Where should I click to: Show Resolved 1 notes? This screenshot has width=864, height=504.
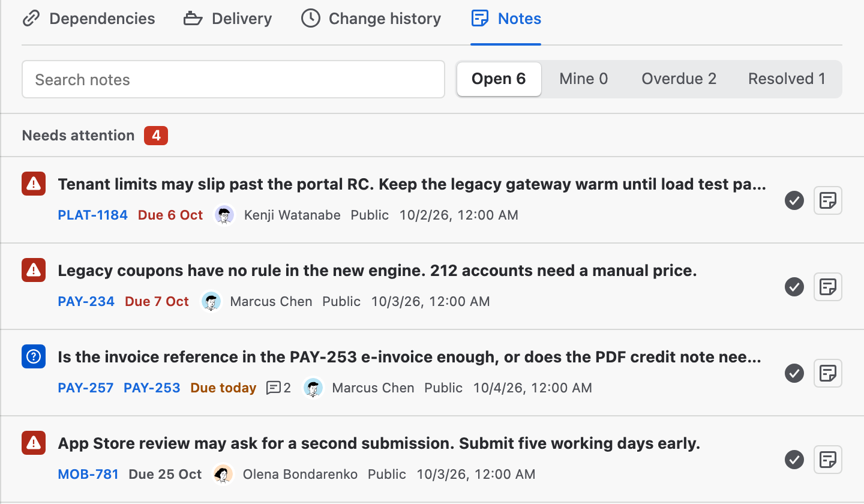tap(787, 79)
